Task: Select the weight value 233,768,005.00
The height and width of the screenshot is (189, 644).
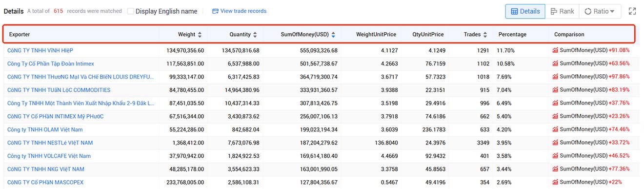Action: click(185, 182)
